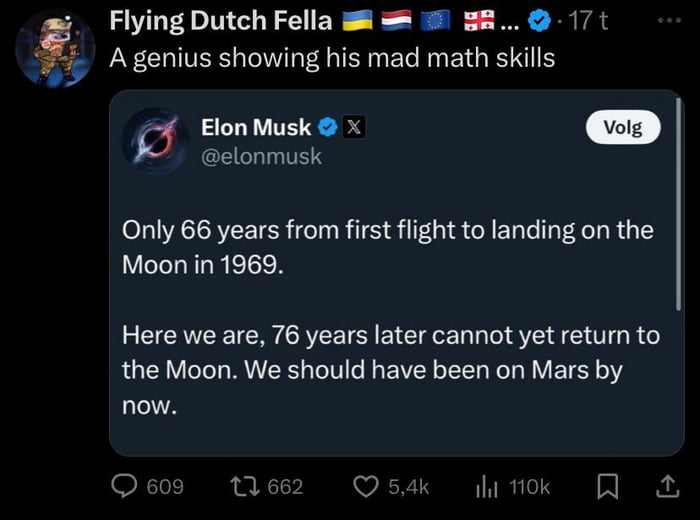Open the view analytics bar chart icon
700x520 pixels.
pyautogui.click(x=487, y=486)
